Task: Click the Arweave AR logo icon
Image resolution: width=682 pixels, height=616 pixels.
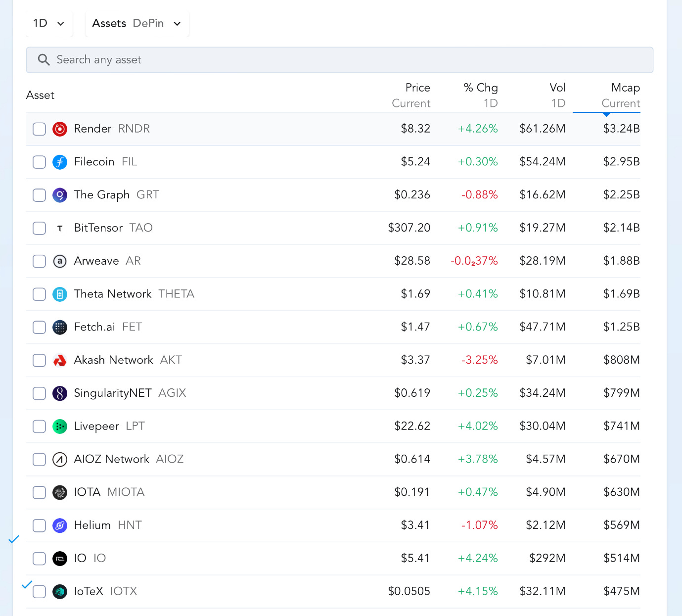Action: tap(60, 261)
